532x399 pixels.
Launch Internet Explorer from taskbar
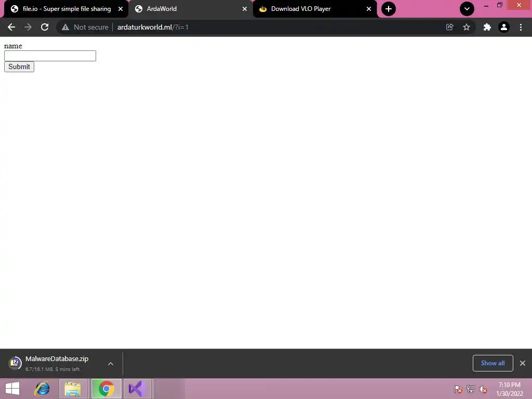tap(43, 389)
